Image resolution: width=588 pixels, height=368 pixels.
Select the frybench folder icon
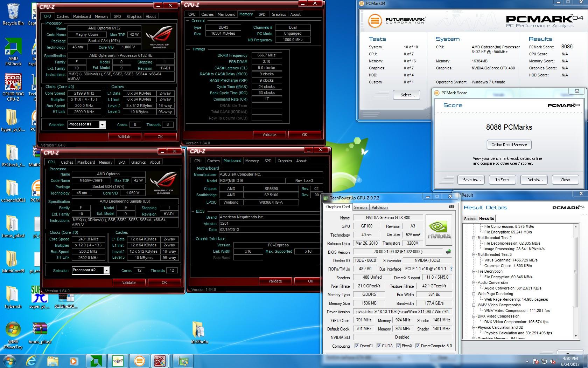[13, 297]
